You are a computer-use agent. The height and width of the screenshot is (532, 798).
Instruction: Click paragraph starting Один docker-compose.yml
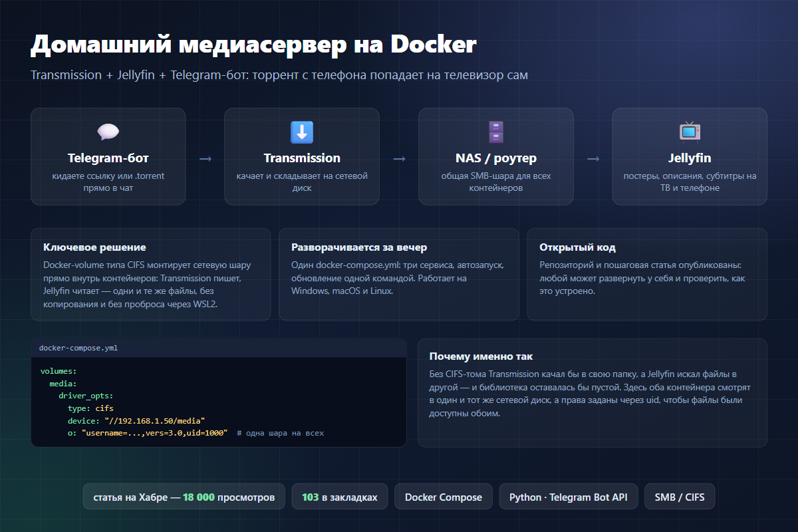tap(398, 277)
